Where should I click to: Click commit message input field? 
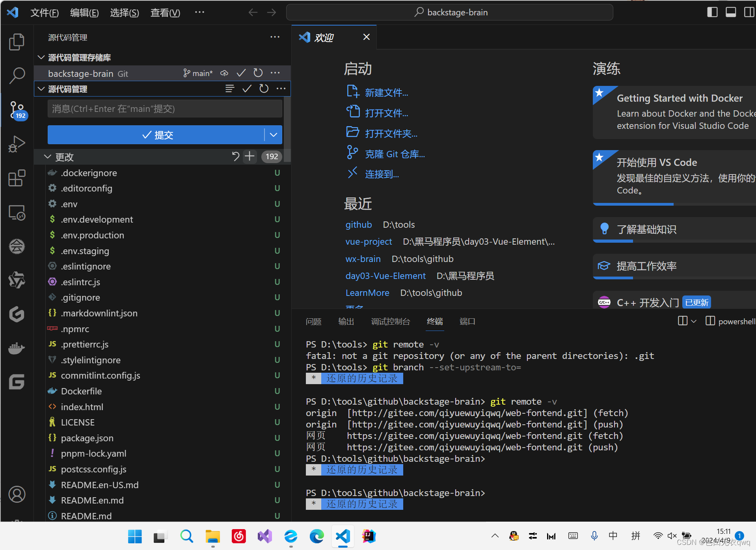point(165,108)
